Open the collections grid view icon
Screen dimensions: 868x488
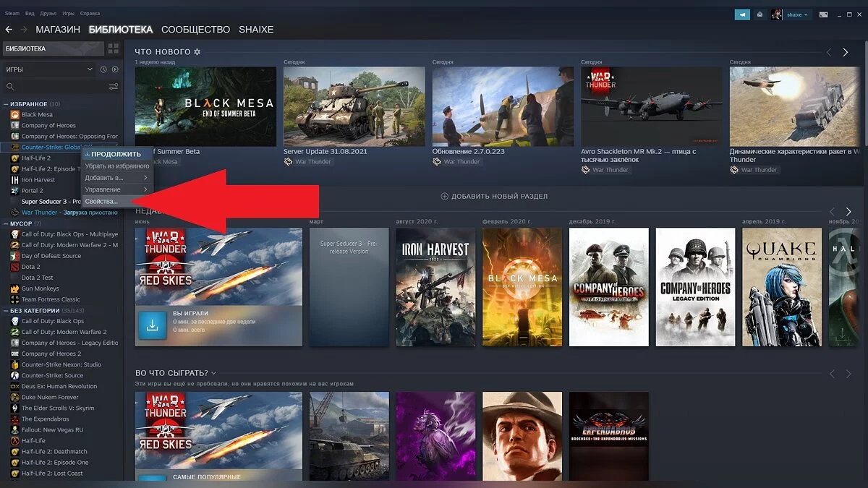pyautogui.click(x=113, y=48)
